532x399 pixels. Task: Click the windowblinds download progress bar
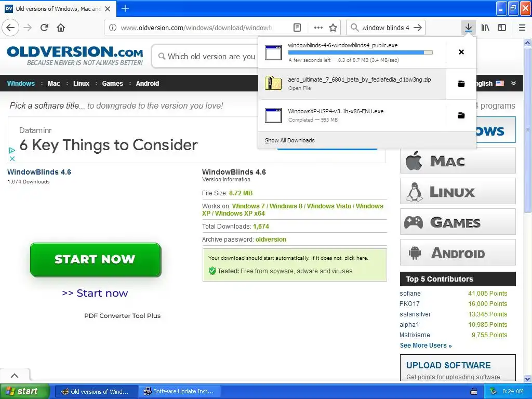(x=360, y=52)
